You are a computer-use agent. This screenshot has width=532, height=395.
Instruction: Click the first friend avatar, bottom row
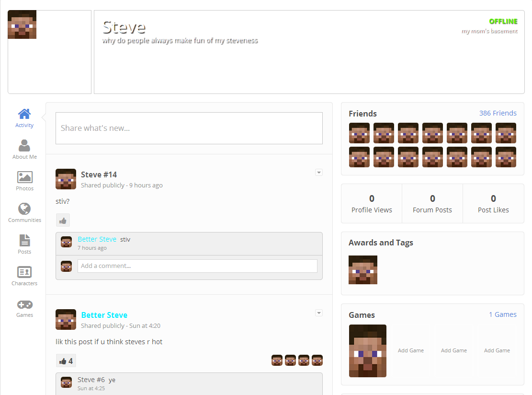359,157
